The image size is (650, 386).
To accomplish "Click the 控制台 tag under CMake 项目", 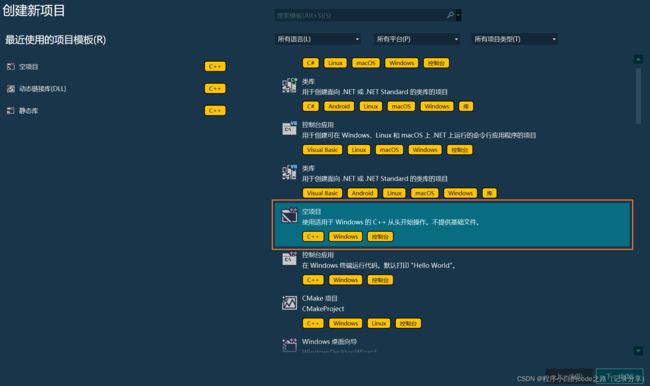I will point(408,323).
